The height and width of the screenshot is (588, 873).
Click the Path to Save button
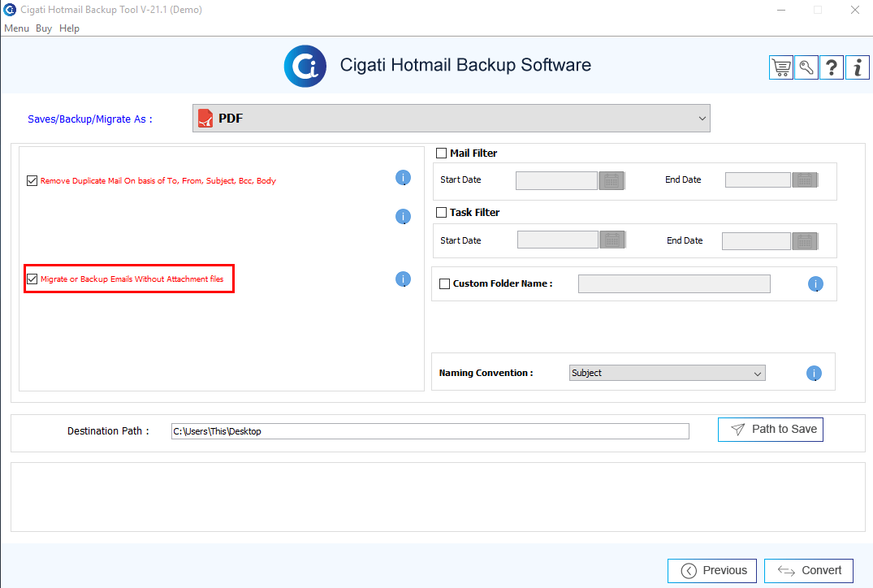tap(771, 430)
